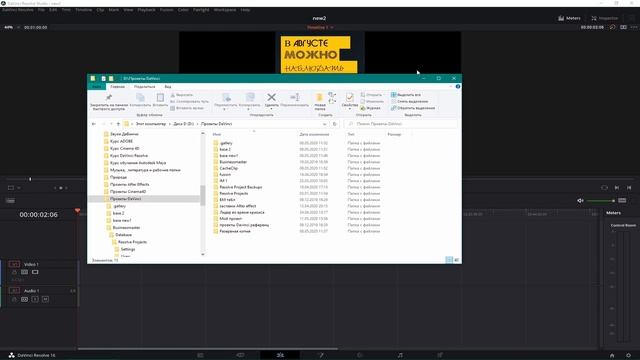
Task: Open the Properties (Свойства) ribbon icon
Action: (349, 97)
